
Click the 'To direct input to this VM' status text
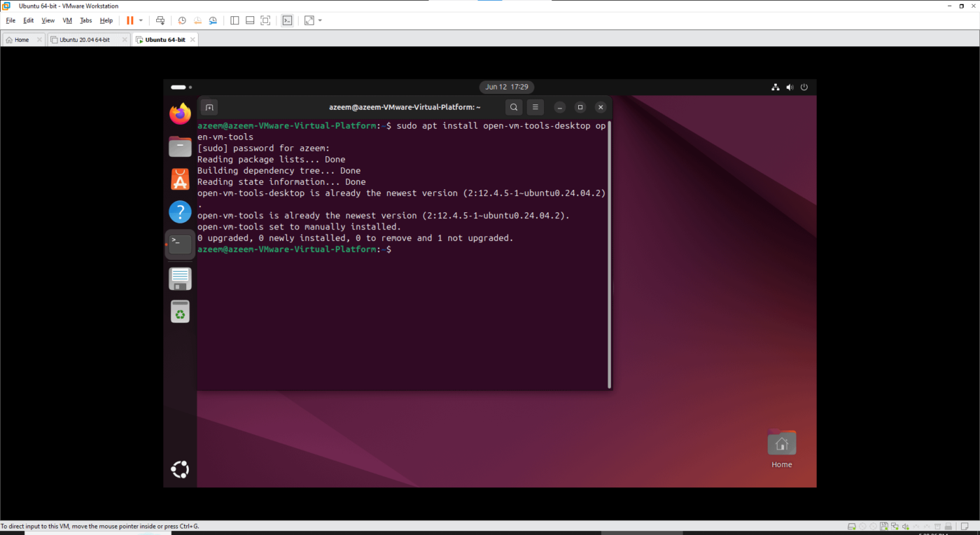click(100, 526)
